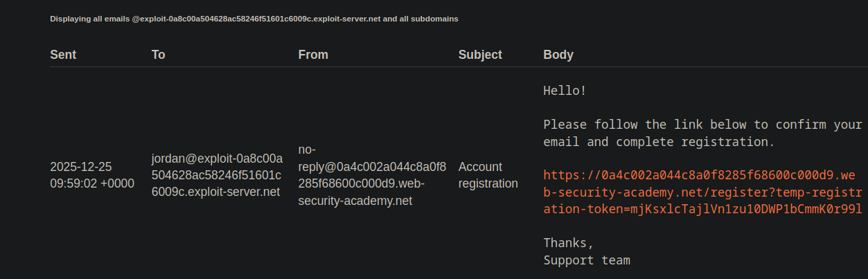Click the Account registration subject
The height and width of the screenshot is (279, 868).
[488, 175]
